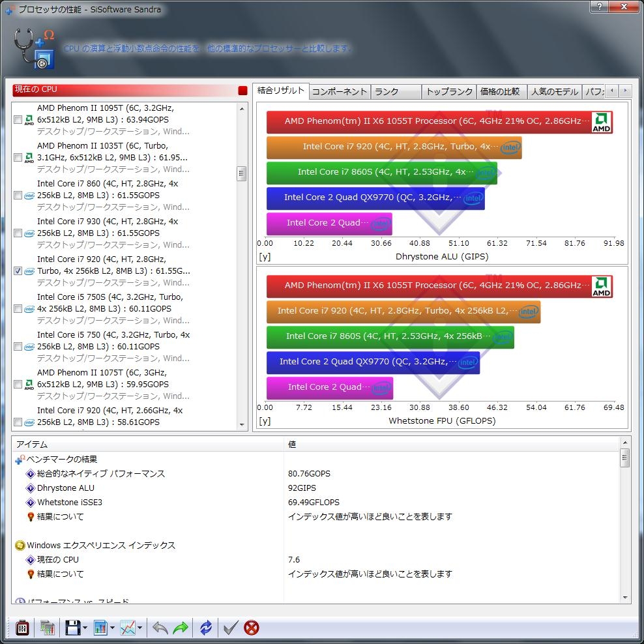The image size is (644, 644).
Task: Check the Intel Core i5 750S checkbox
Action: point(18,308)
